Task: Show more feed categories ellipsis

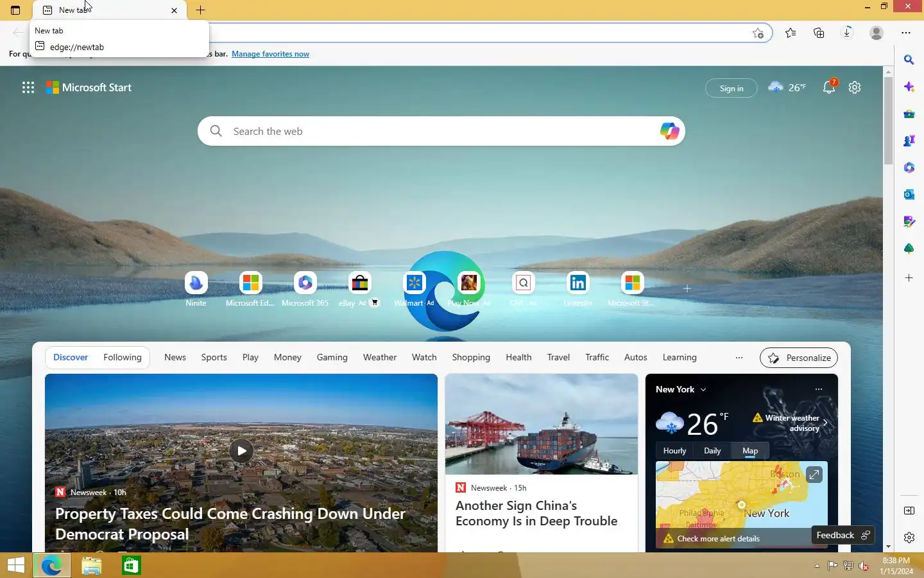Action: [739, 358]
